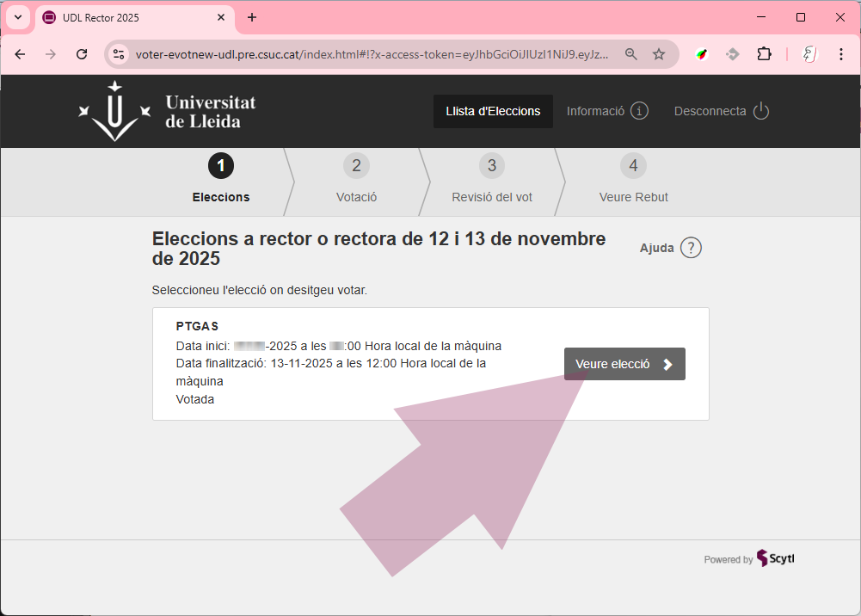Select step 2 Votació in the wizard
The image size is (861, 616).
coord(356,180)
